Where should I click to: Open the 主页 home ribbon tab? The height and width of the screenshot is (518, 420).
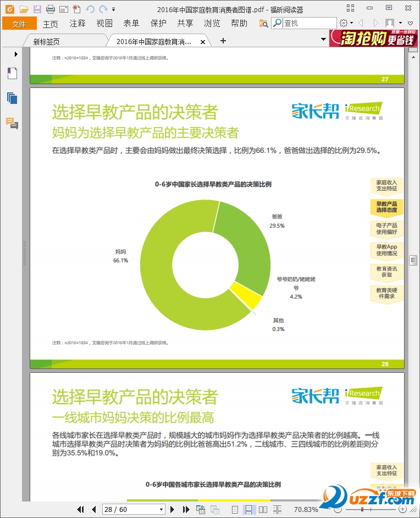click(51, 24)
